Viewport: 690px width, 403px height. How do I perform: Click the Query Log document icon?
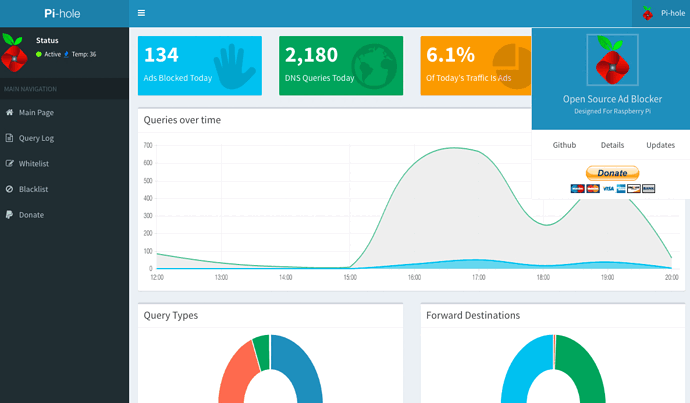[x=9, y=138]
